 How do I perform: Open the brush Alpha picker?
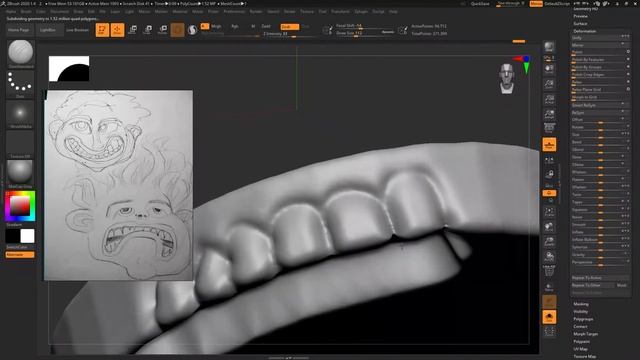tap(20, 115)
